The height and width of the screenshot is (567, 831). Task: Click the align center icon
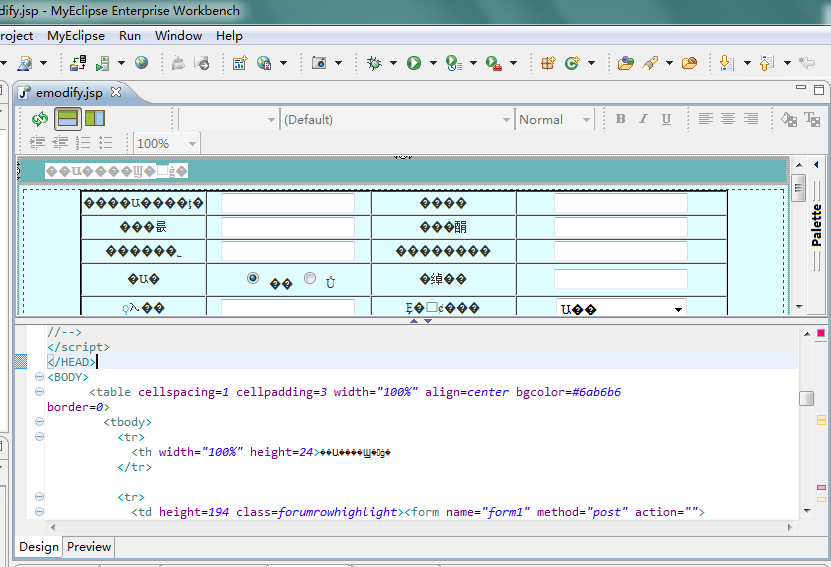point(728,119)
